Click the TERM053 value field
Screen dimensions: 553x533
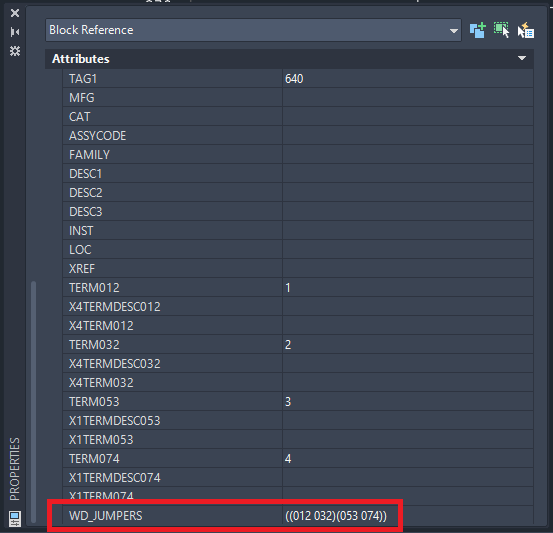pos(408,402)
